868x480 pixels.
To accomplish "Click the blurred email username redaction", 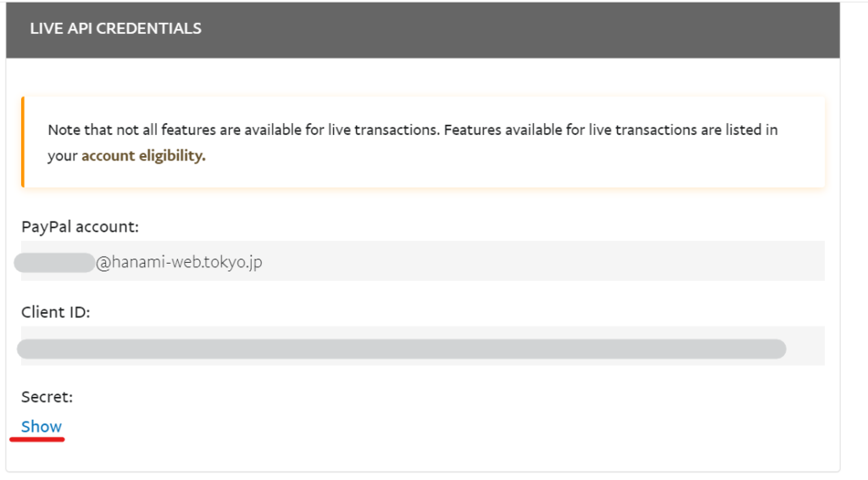I will [x=54, y=262].
